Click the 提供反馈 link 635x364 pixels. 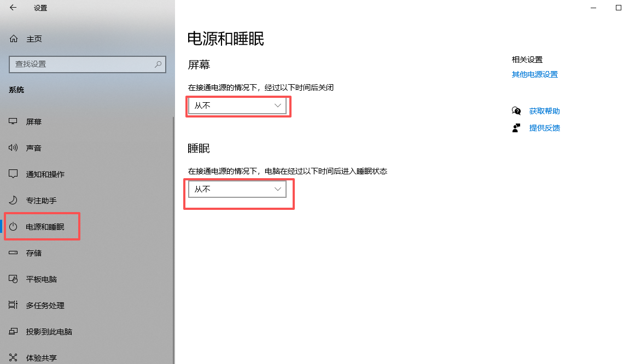pyautogui.click(x=544, y=128)
